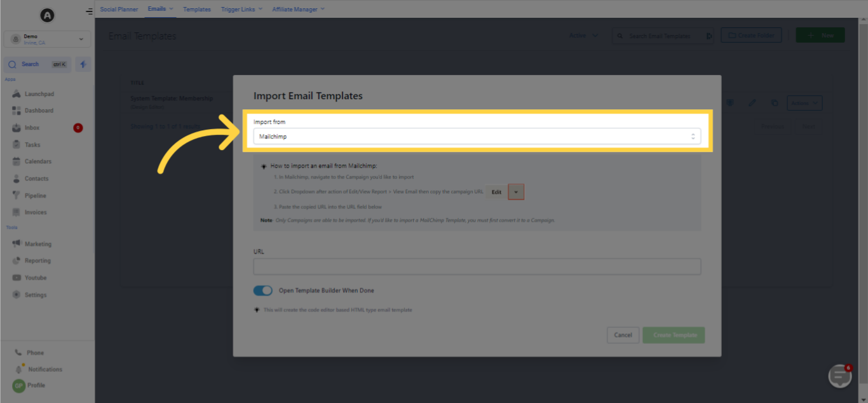This screenshot has width=868, height=403.
Task: Click the System Template: Membership row title
Action: [x=172, y=99]
